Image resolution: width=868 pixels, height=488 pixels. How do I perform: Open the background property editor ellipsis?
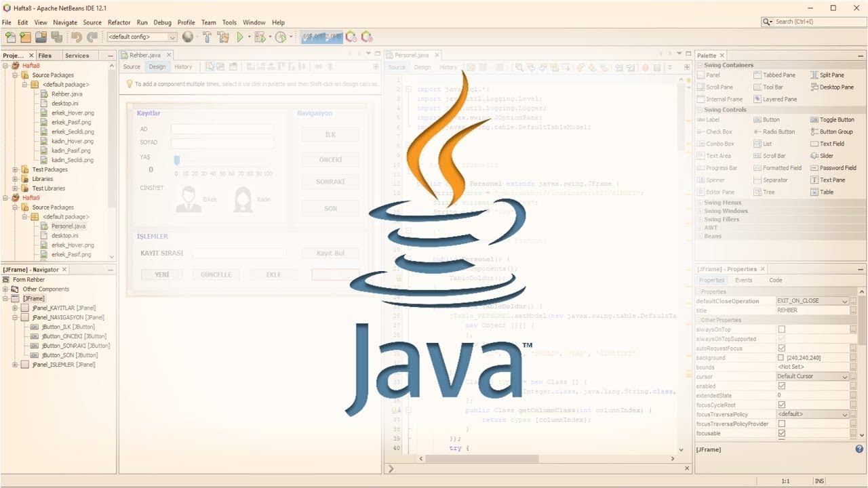853,358
